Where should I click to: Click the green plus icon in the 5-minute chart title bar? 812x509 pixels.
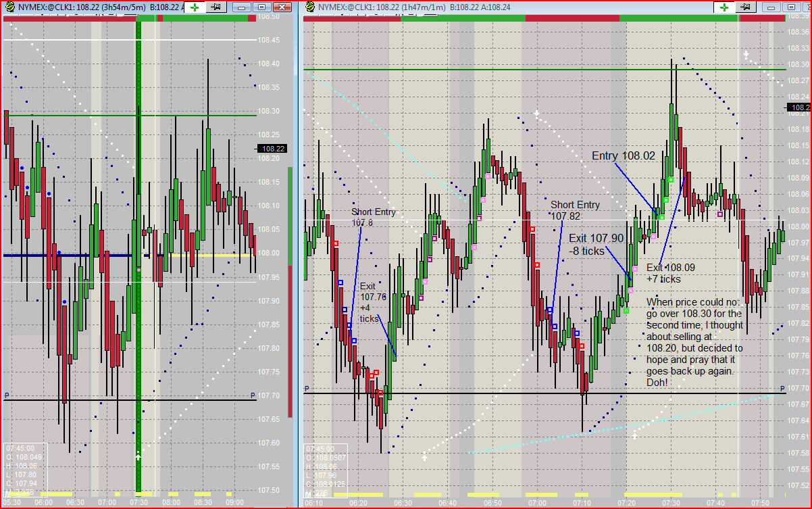coord(195,7)
